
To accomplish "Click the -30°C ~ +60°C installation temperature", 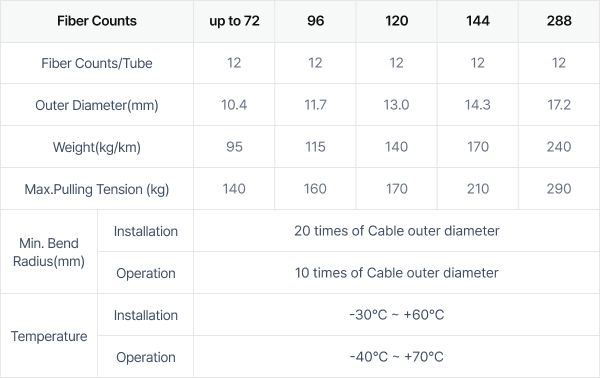I will pyautogui.click(x=397, y=315).
